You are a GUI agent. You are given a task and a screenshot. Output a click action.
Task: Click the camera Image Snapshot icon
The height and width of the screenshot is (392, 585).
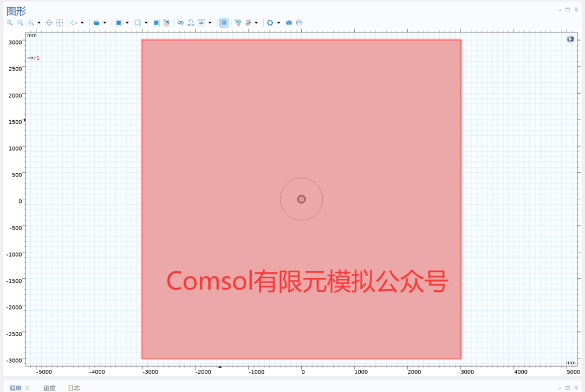click(289, 23)
